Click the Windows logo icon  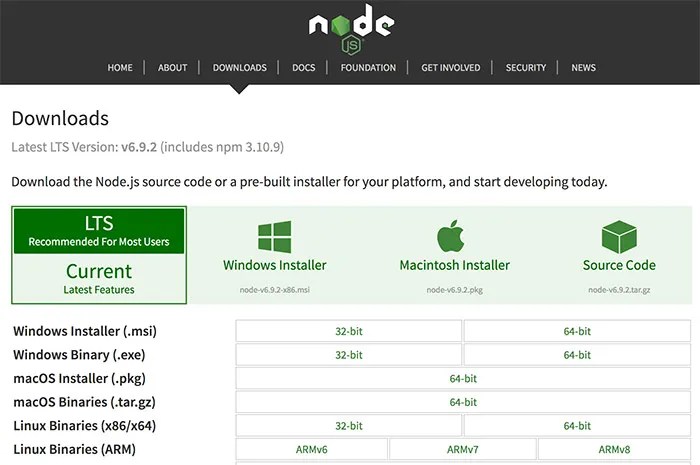[x=275, y=237]
